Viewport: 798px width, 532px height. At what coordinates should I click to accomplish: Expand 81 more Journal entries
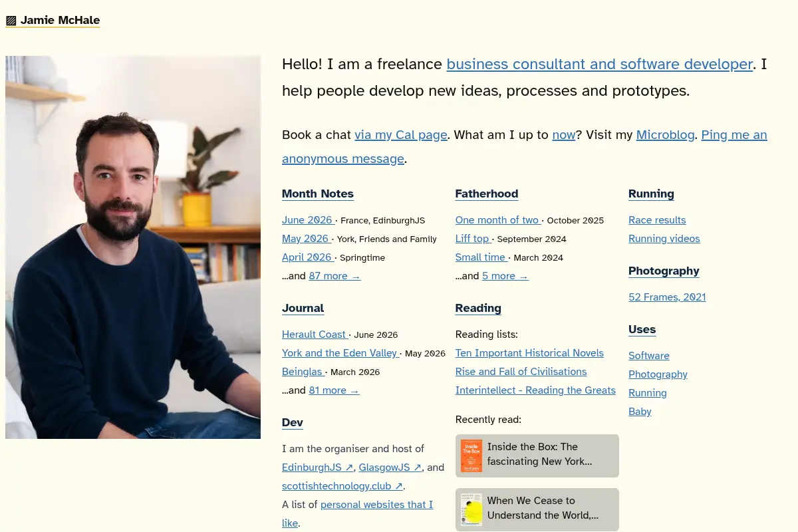(334, 390)
